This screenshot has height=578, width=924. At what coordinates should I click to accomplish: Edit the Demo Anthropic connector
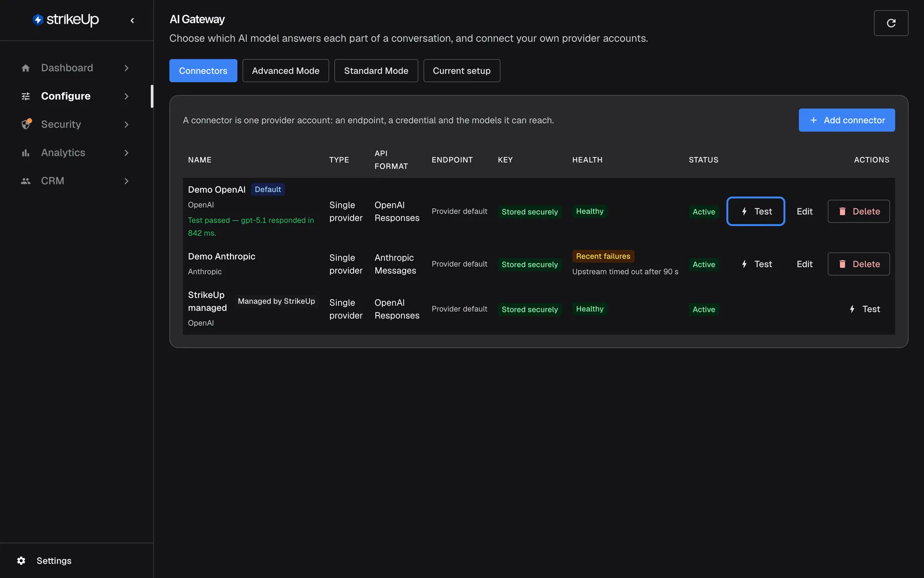(804, 264)
